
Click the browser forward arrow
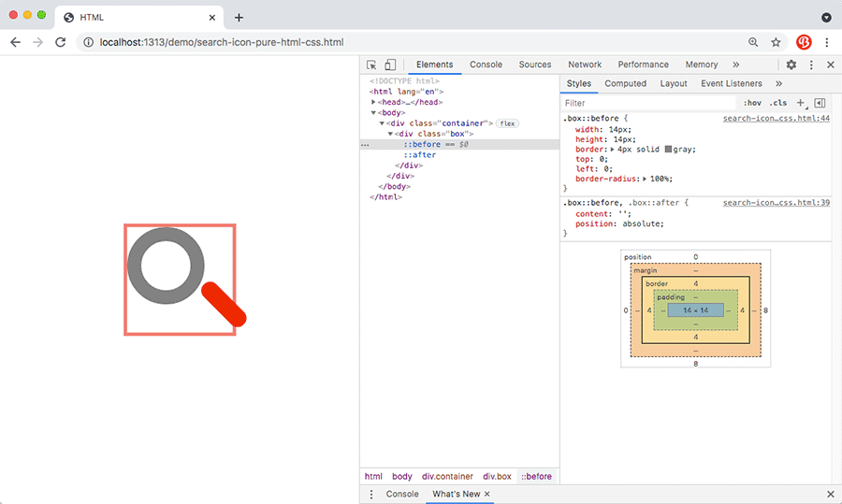pyautogui.click(x=37, y=42)
